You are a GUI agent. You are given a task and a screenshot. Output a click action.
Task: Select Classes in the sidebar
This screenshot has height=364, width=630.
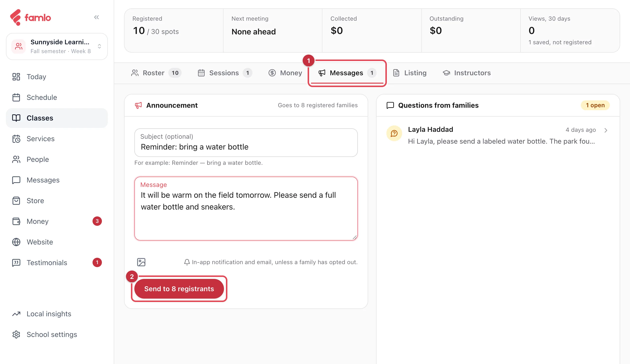[57, 118]
